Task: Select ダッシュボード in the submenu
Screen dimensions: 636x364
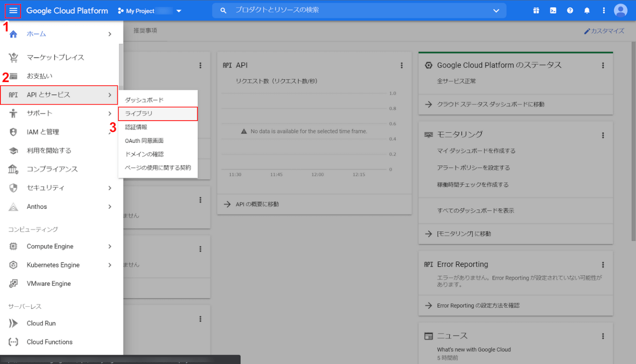Action: tap(158, 100)
